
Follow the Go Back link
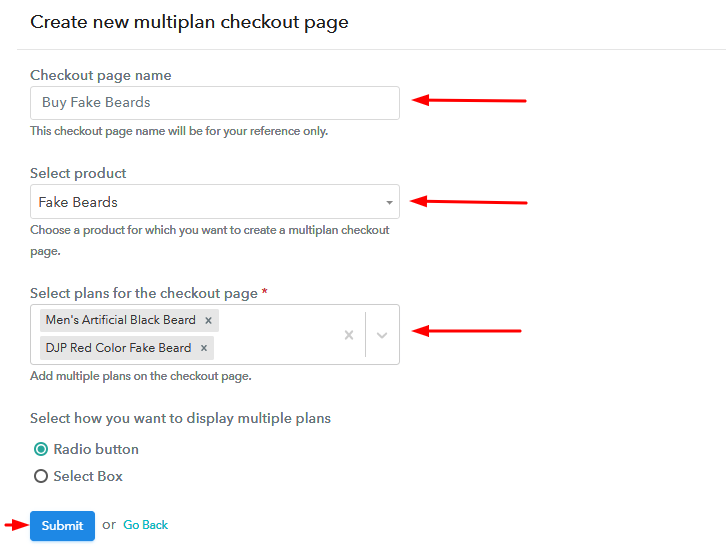pos(145,525)
